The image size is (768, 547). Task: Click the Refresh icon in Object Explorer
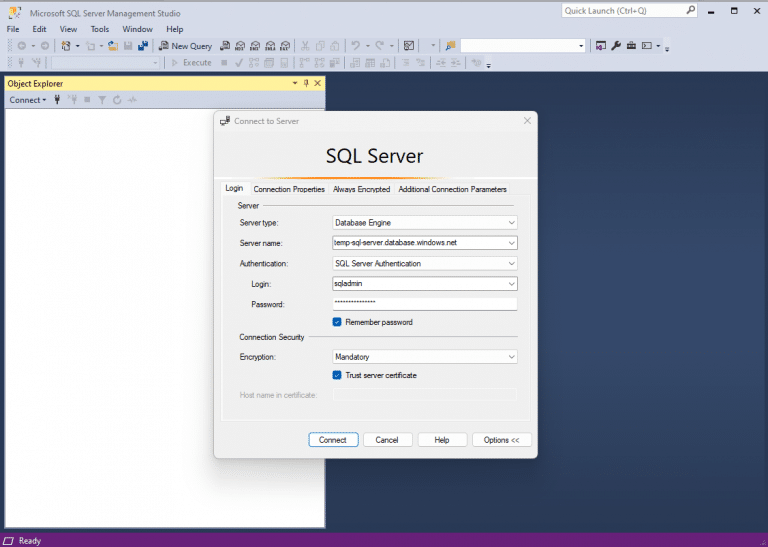coord(117,100)
